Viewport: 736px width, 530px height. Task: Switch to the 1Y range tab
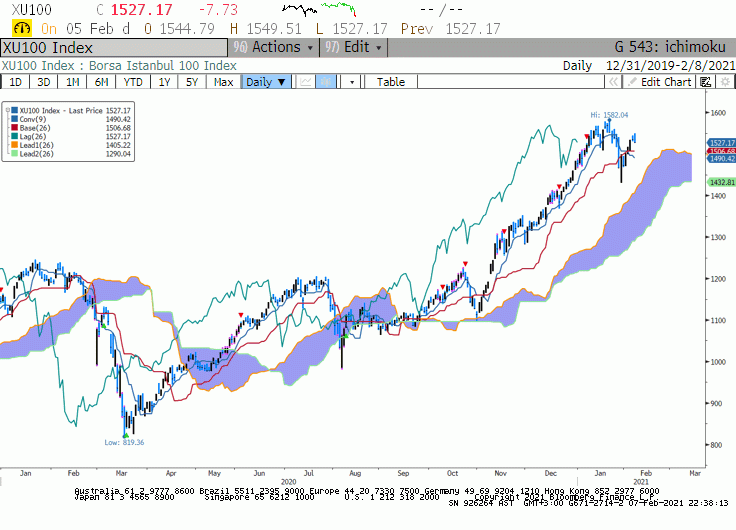click(x=164, y=82)
